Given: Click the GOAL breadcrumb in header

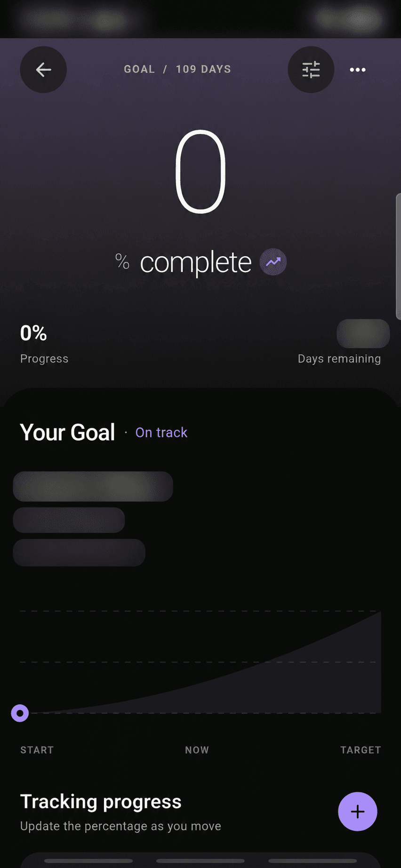Looking at the screenshot, I should [x=139, y=69].
